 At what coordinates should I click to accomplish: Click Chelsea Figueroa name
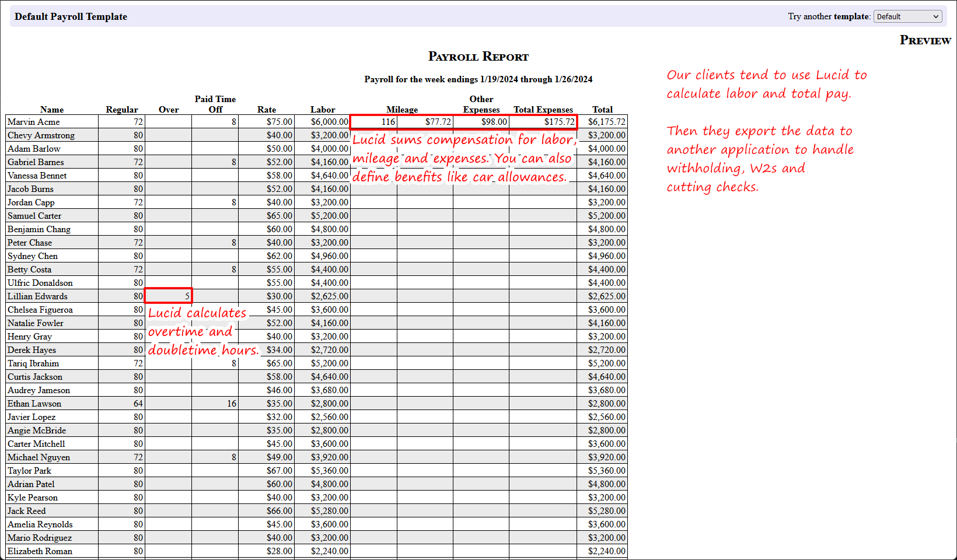pos(52,310)
